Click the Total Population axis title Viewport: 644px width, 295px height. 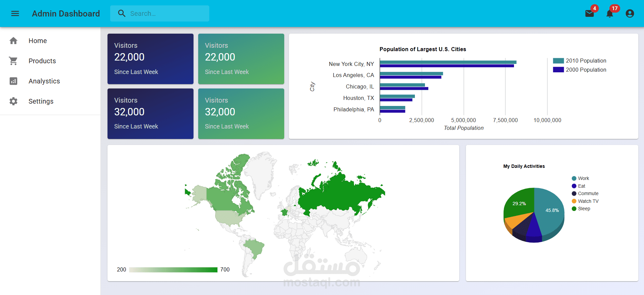tap(464, 128)
